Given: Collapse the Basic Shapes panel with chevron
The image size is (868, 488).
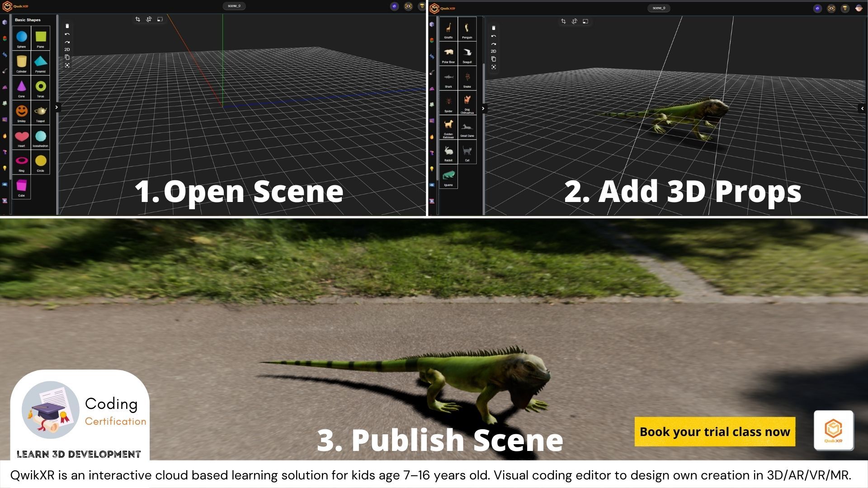Looking at the screenshot, I should point(57,108).
